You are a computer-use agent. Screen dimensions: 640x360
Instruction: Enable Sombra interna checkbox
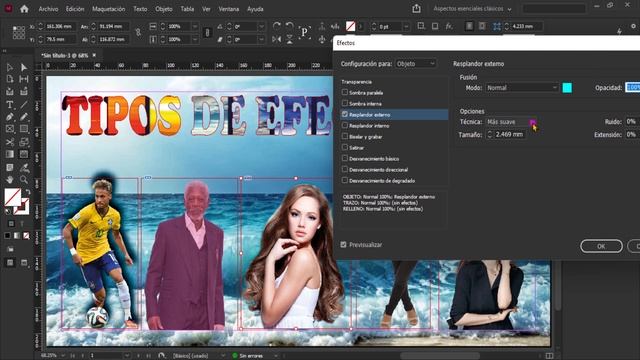345,103
